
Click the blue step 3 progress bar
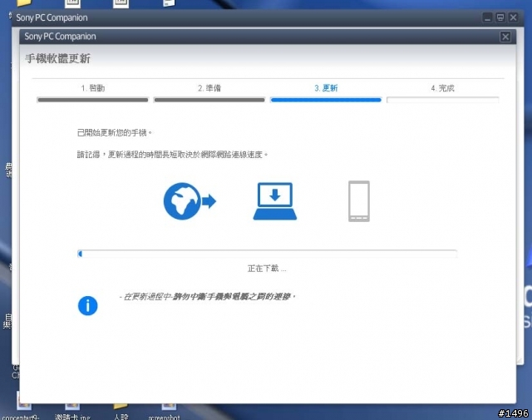click(x=326, y=100)
